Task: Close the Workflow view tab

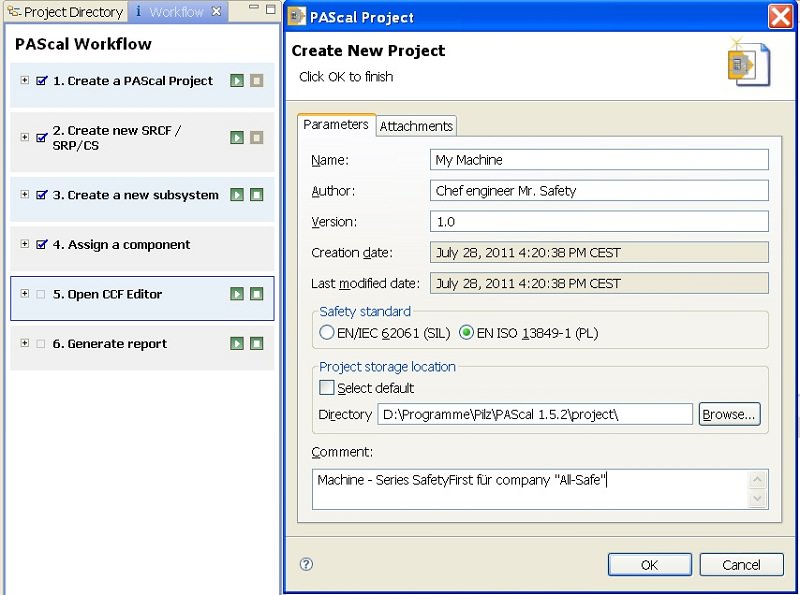Action: click(216, 11)
